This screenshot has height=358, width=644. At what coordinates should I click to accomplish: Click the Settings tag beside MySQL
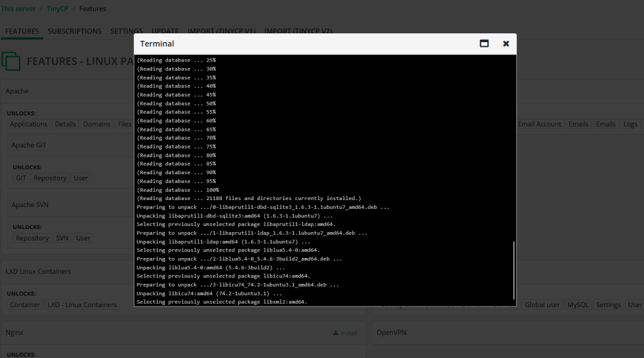(x=608, y=305)
